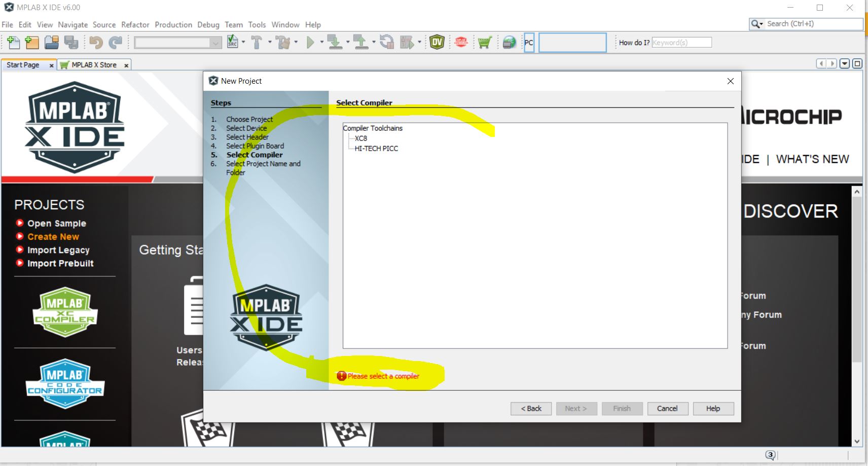The image size is (868, 466).
Task: Click the red MPLAB Discover icon
Action: (x=461, y=43)
